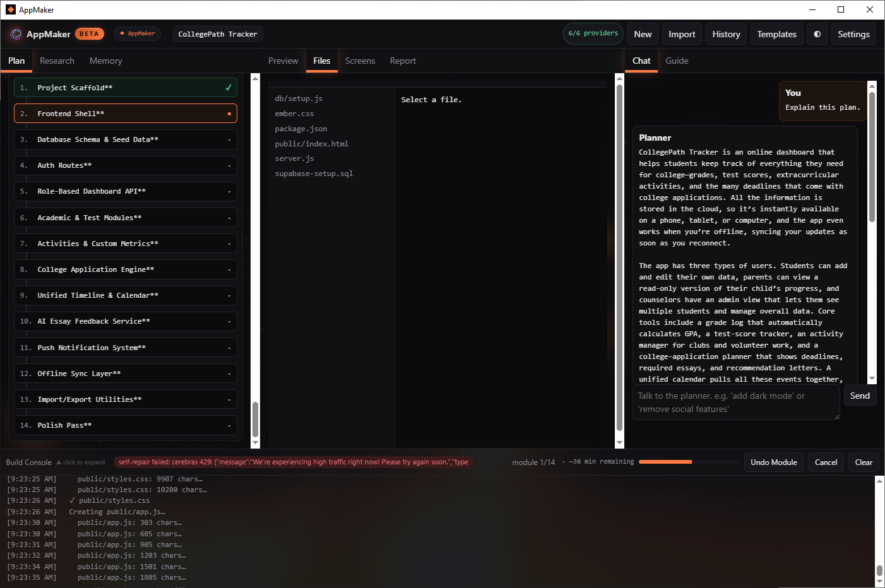885x588 pixels.
Task: Click the Send button
Action: (x=860, y=396)
